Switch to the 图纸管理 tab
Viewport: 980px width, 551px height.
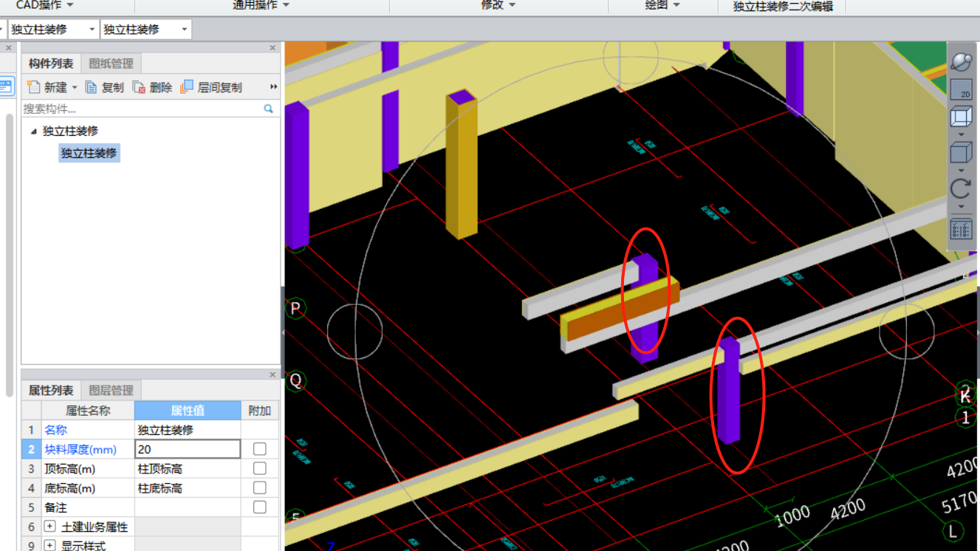(111, 64)
